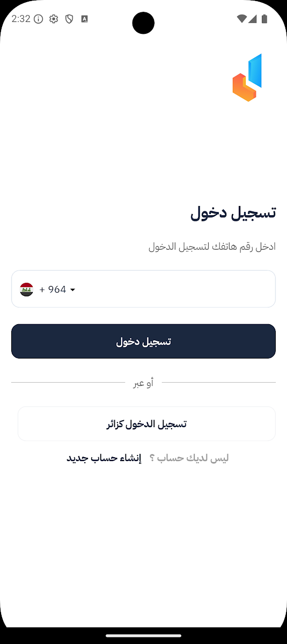The height and width of the screenshot is (644, 287).
Task: Tap the Iraq flag icon
Action: 27,289
